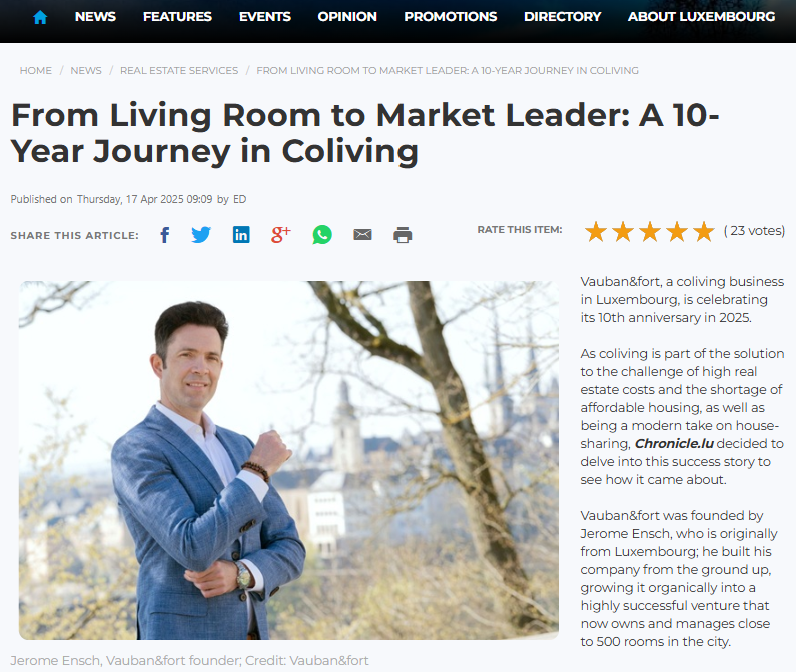Image resolution: width=796 pixels, height=672 pixels.
Task: Share article via WhatsApp
Action: tap(322, 235)
